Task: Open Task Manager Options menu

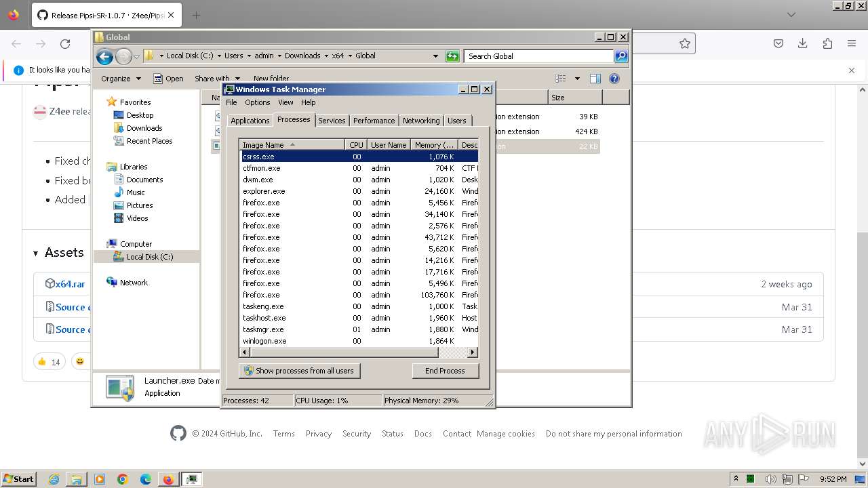Action: point(258,102)
